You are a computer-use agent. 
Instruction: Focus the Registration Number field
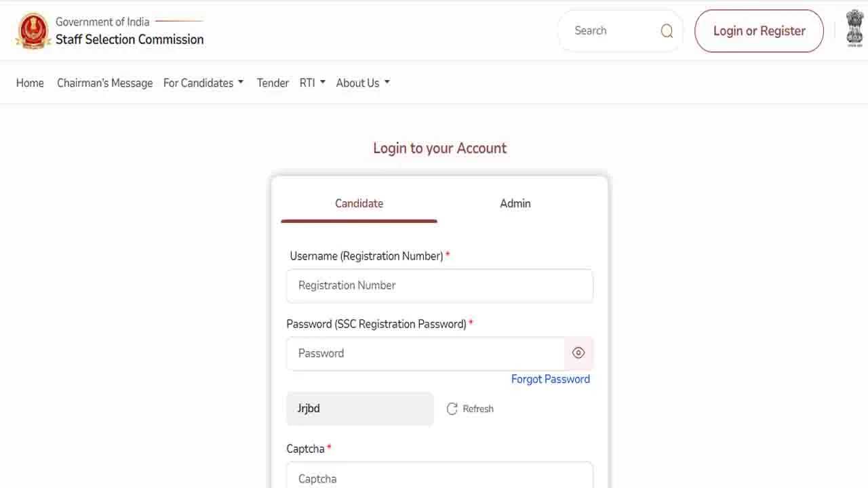tap(439, 285)
